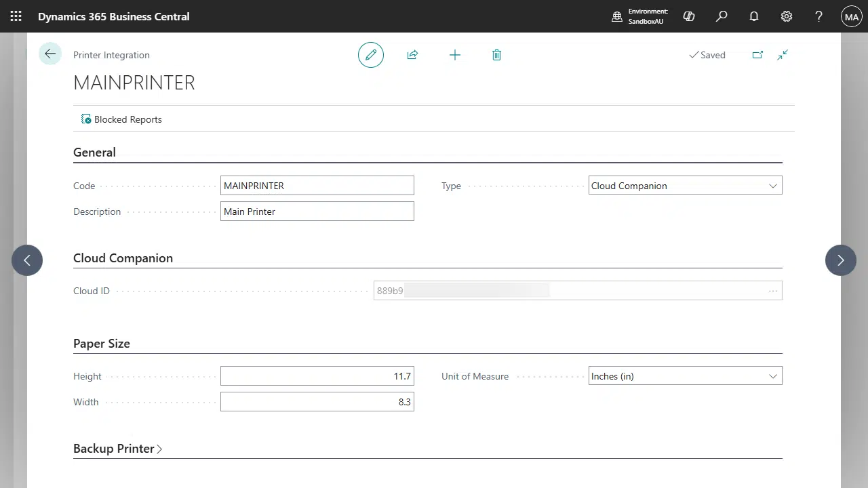
Task: Open the help question mark
Action: pos(818,16)
